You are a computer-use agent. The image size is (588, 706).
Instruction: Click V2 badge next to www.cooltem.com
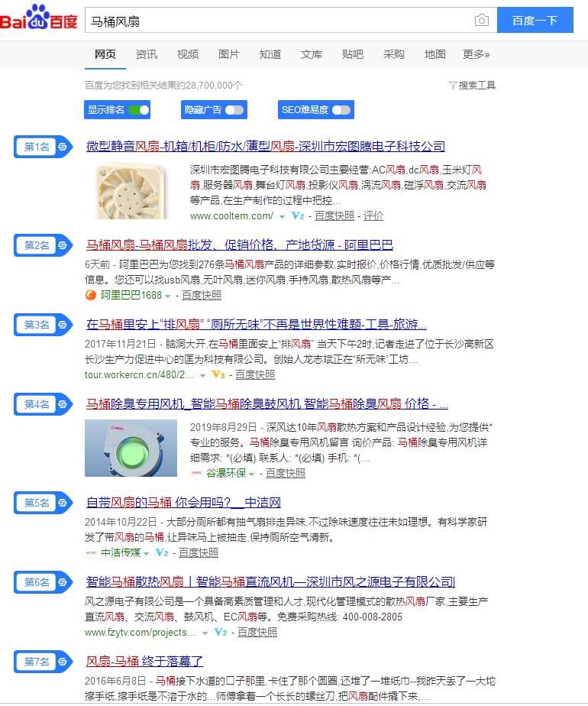(298, 215)
